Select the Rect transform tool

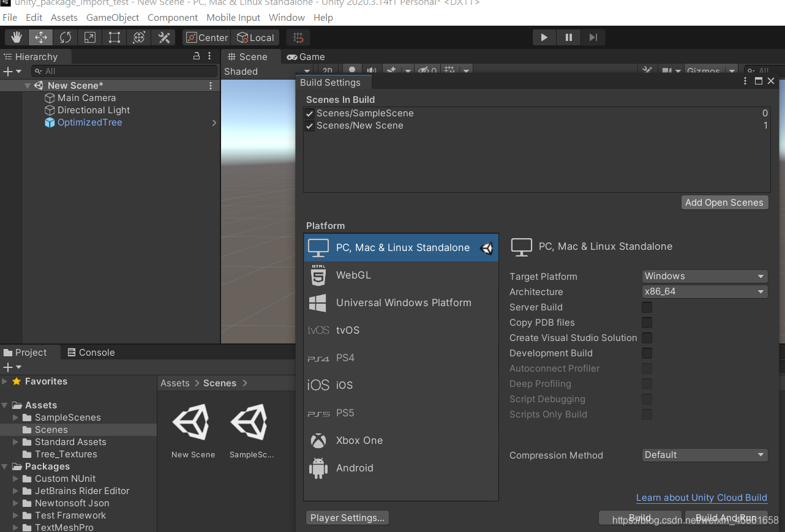pos(115,37)
